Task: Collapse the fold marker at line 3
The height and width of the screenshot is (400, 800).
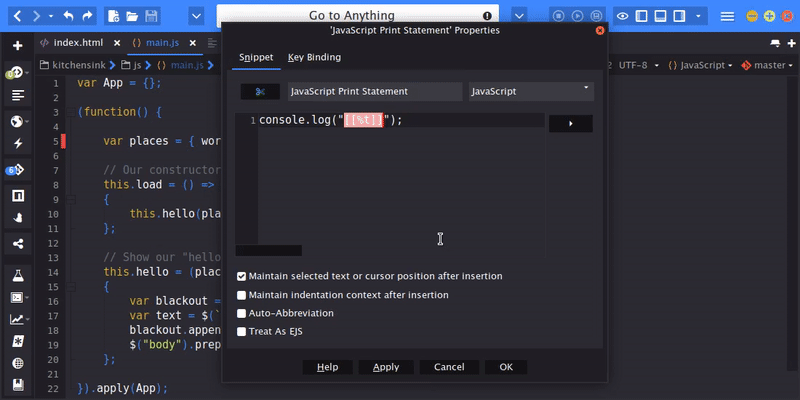Action: coord(71,112)
